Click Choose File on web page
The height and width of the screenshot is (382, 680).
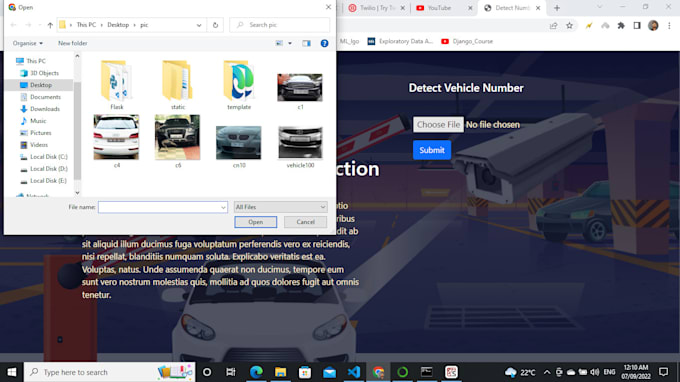pos(438,125)
